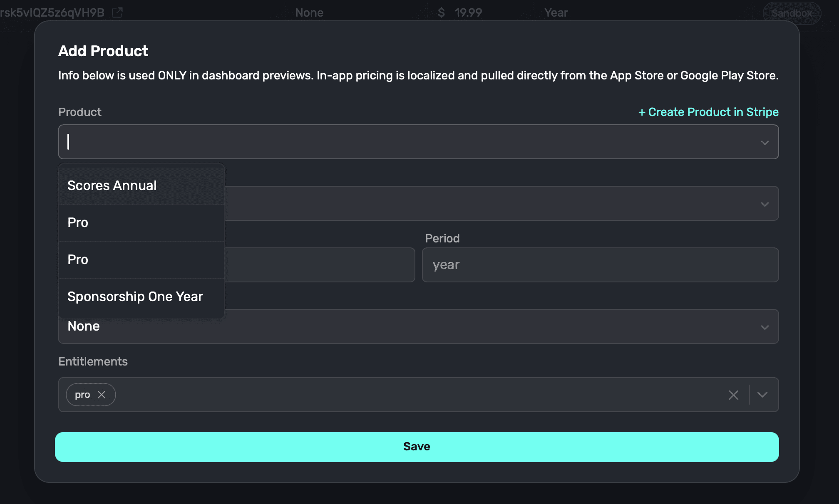Open the selector currently showing None
Screen dimensions: 839x504
[x=416, y=327]
